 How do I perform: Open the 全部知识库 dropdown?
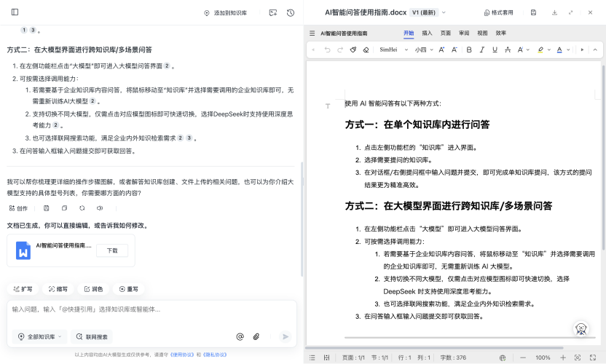tap(39, 336)
